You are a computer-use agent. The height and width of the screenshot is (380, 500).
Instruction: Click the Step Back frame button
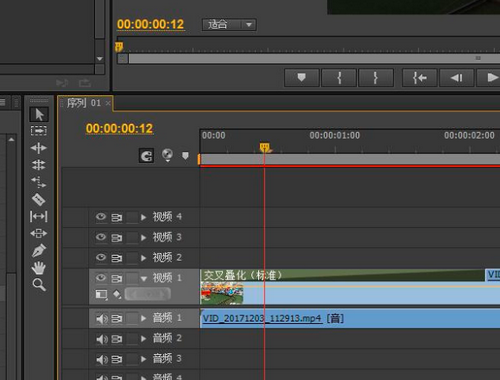coord(457,78)
